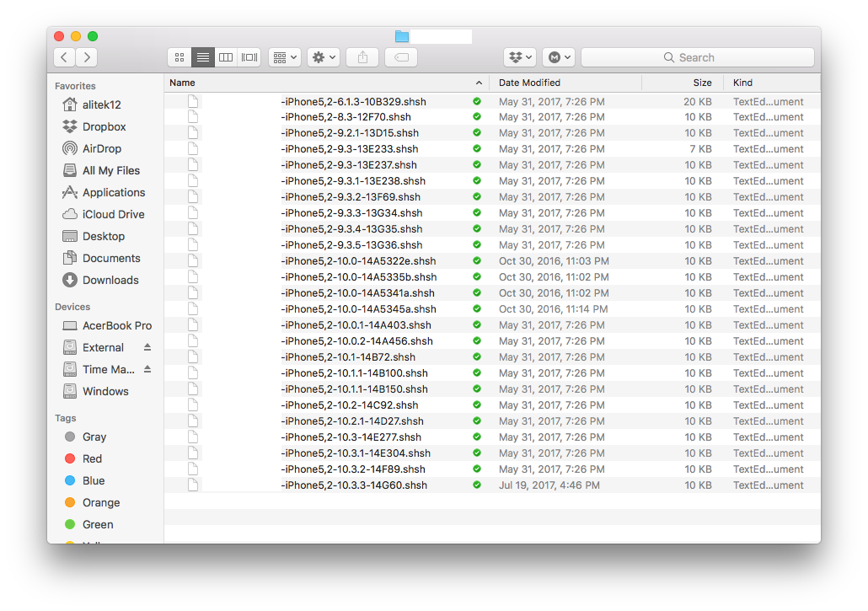
Task: Toggle the Name sort direction arrow
Action: [x=479, y=83]
